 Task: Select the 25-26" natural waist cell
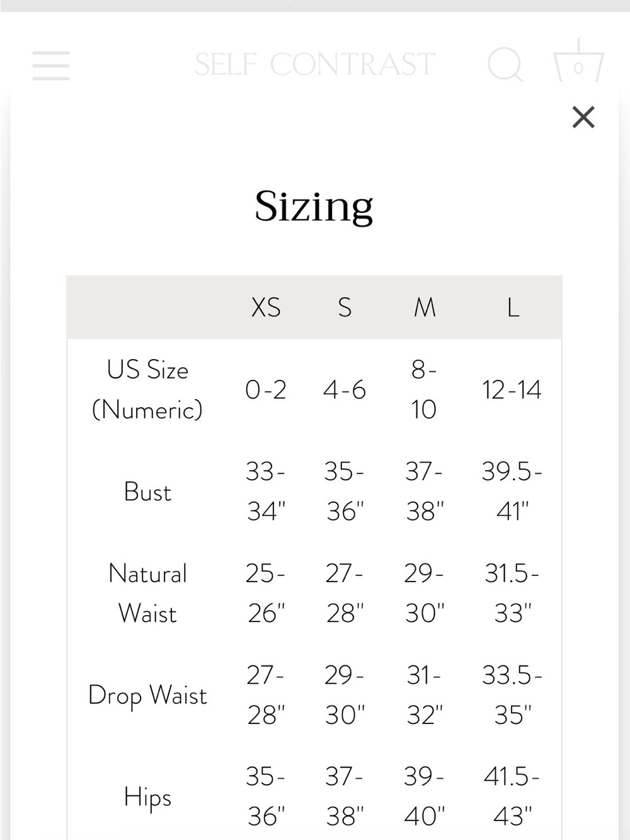coord(266,594)
